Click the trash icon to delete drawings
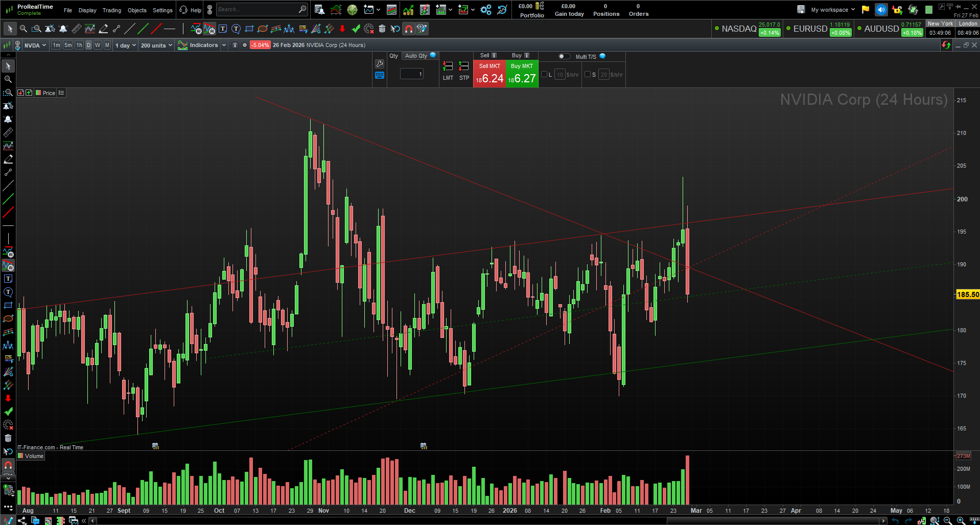 (x=382, y=29)
